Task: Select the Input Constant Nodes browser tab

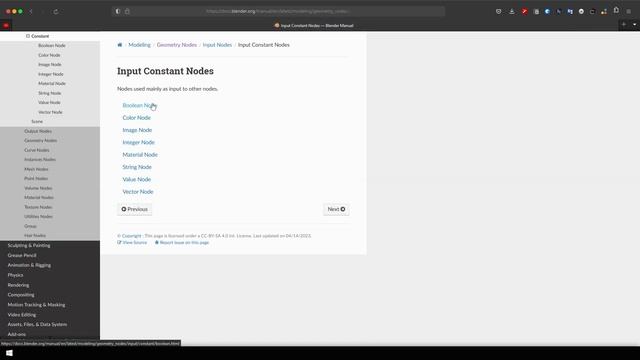Action: tap(313, 25)
